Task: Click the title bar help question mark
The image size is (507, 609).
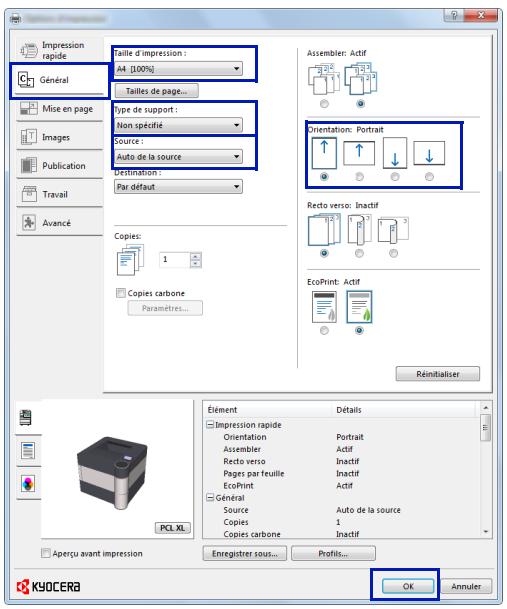Action: [454, 15]
